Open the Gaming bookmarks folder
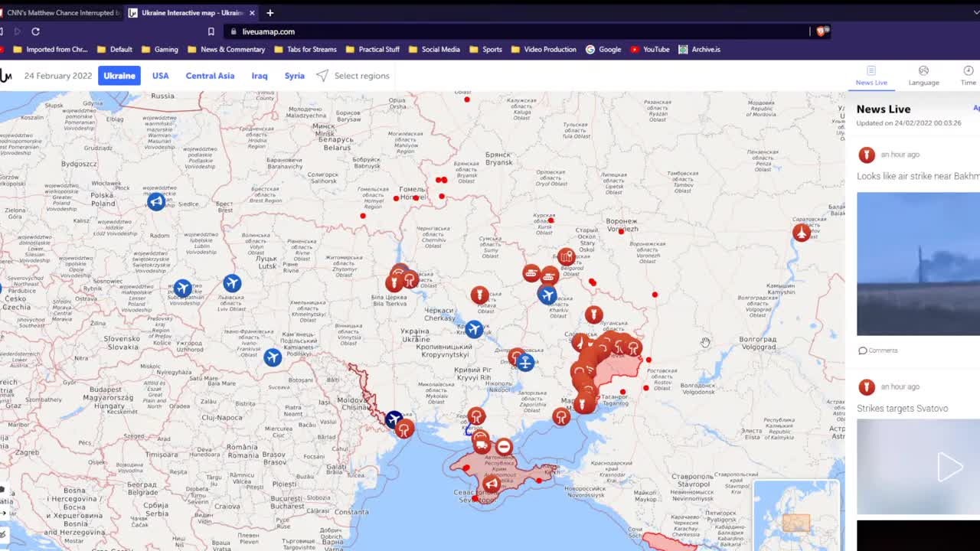This screenshot has width=980, height=551. [159, 49]
